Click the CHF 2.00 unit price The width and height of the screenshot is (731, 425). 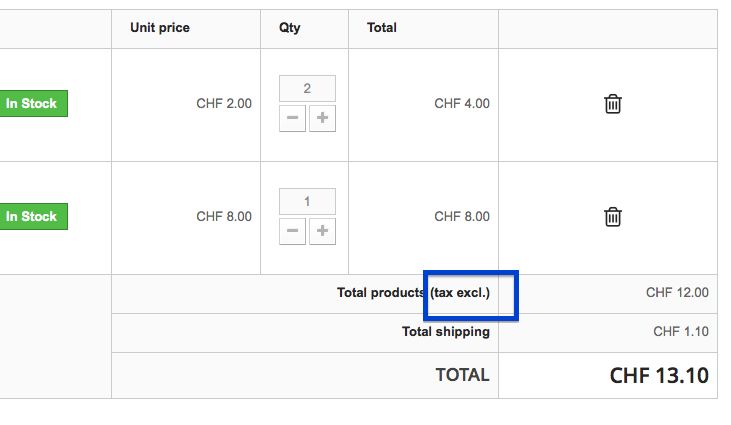click(224, 104)
